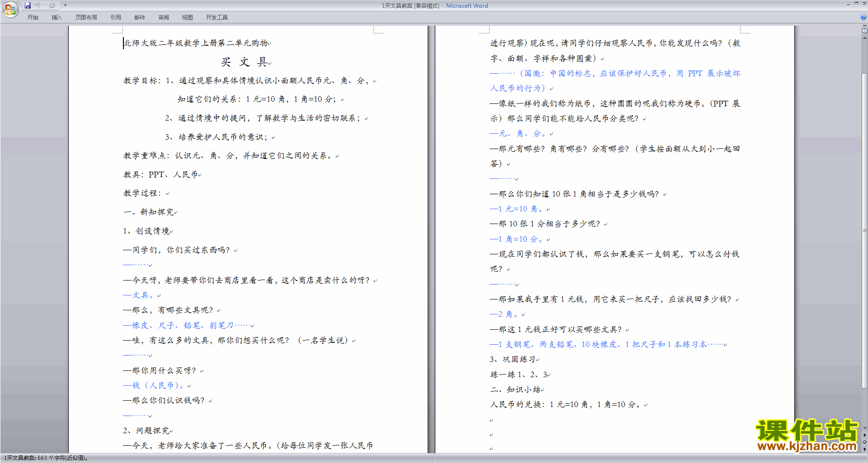Screen dimensions: 868x463
Task: Click the blue answer 钱（人民币）。
Action: [x=154, y=385]
